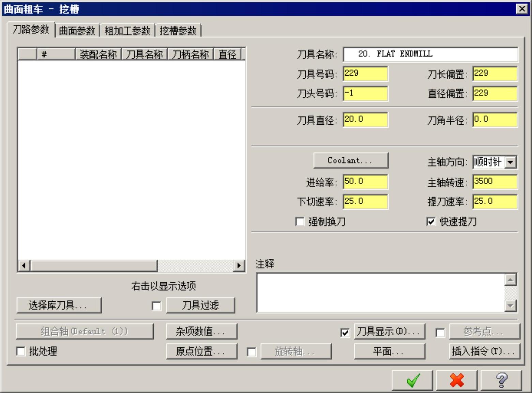Image resolution: width=532 pixels, height=393 pixels.
Task: Click the 下切速率 field
Action: [365, 202]
